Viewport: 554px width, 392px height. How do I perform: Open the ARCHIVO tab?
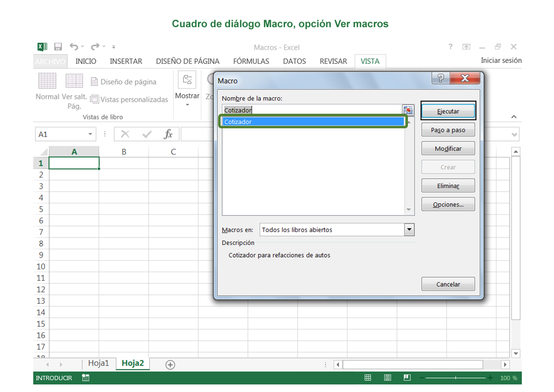(50, 61)
